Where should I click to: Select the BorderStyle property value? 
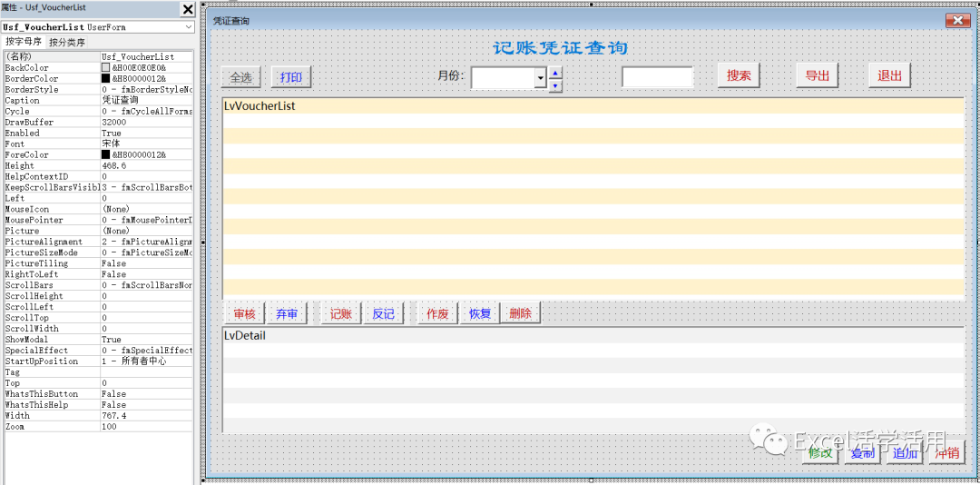147,90
